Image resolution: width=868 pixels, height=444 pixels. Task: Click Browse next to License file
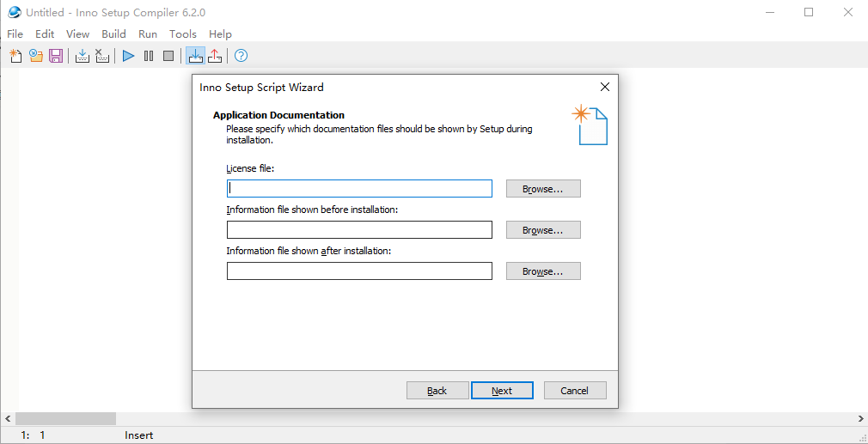(x=543, y=189)
